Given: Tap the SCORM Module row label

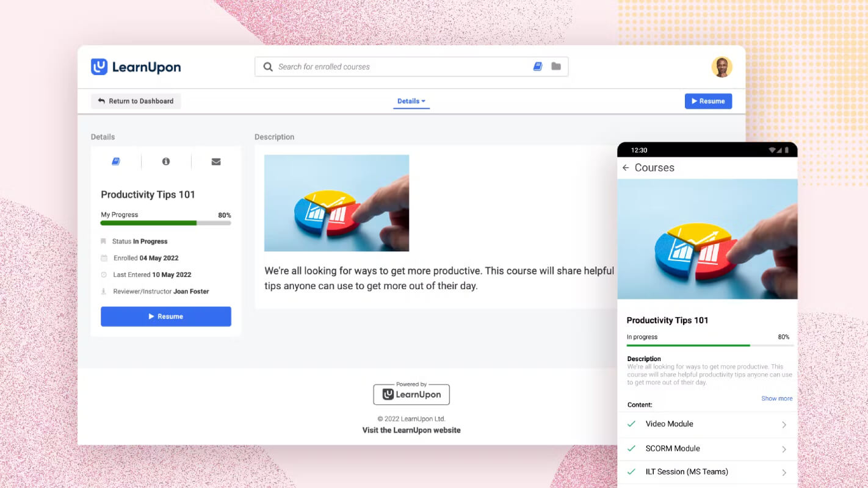Looking at the screenshot, I should (x=673, y=448).
